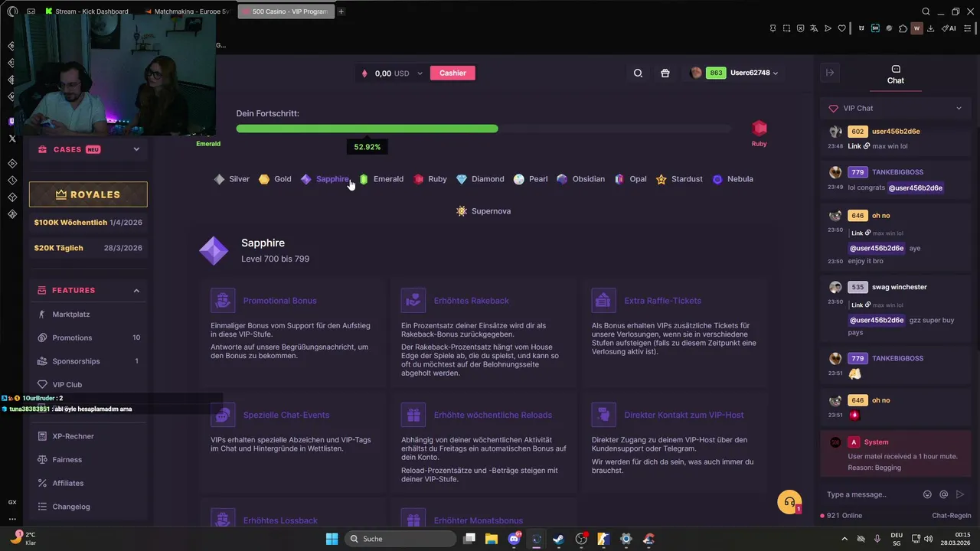This screenshot has height=551, width=980.
Task: Open a new browser tab
Action: 341,11
